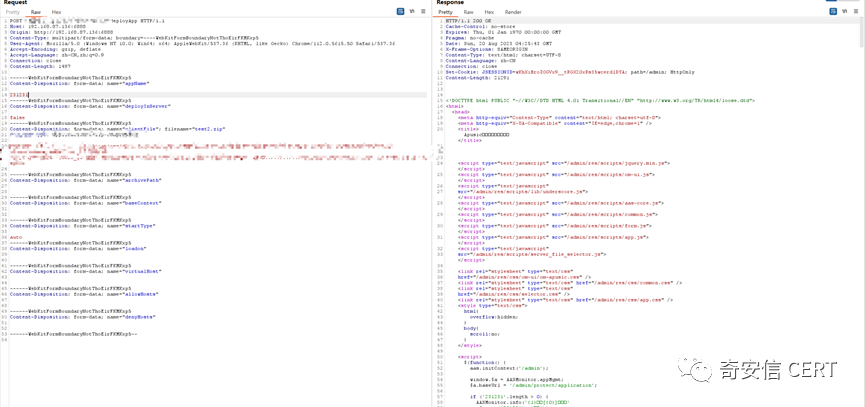865x407 pixels.
Task: Click the 'auto' value in the request body
Action: [16, 237]
